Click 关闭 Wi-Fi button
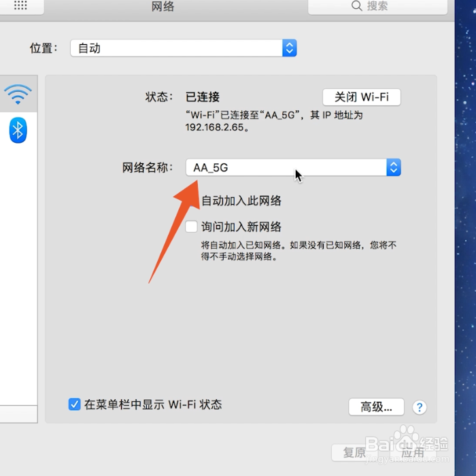The image size is (476, 476). click(x=362, y=97)
